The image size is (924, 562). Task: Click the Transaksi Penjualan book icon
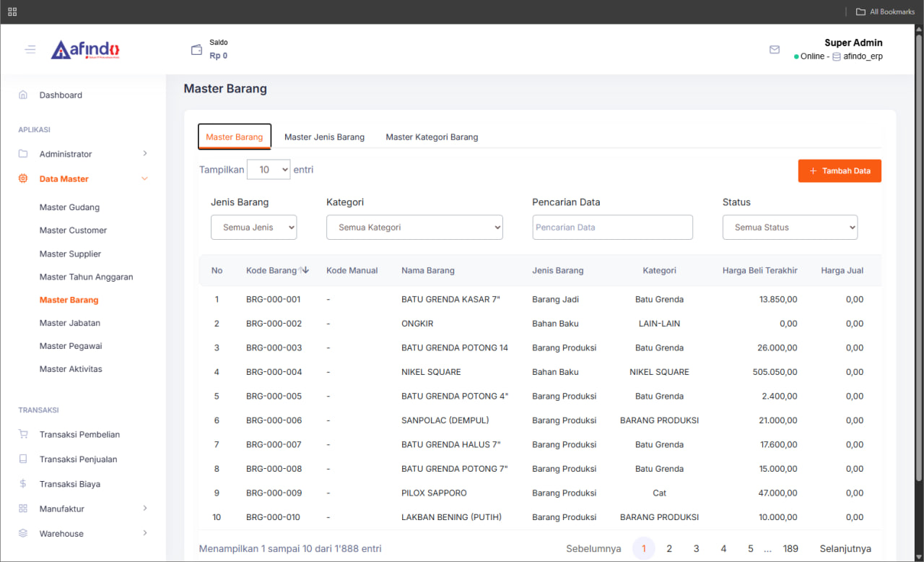23,459
